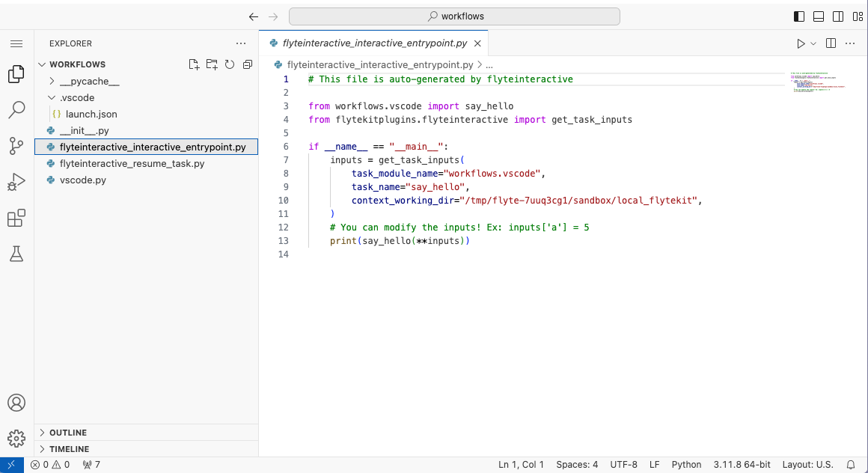Open the Run Python File dropdown arrow
The height and width of the screenshot is (473, 868).
click(x=813, y=43)
